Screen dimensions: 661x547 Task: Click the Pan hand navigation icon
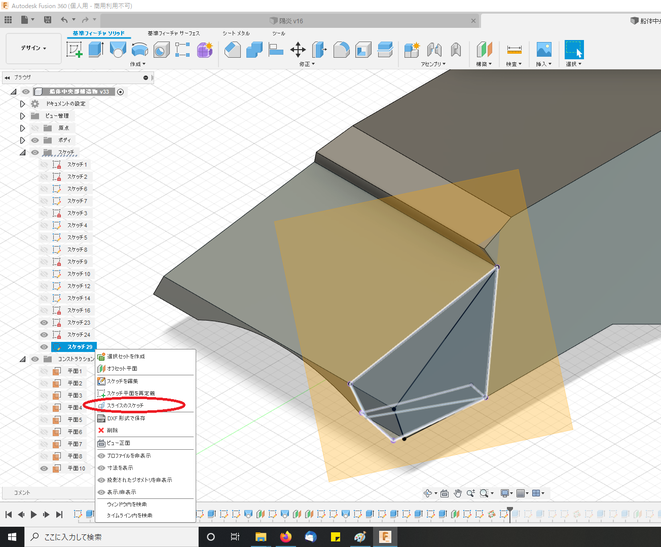coord(458,493)
